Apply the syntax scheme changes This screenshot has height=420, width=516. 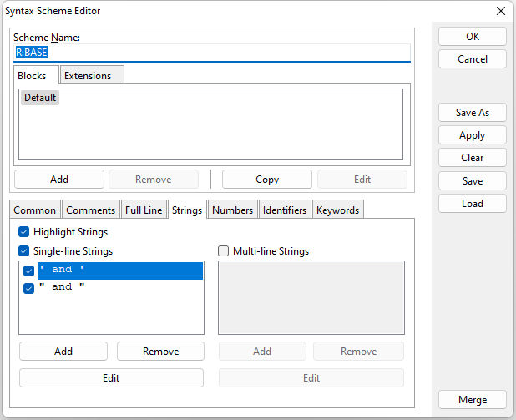473,135
